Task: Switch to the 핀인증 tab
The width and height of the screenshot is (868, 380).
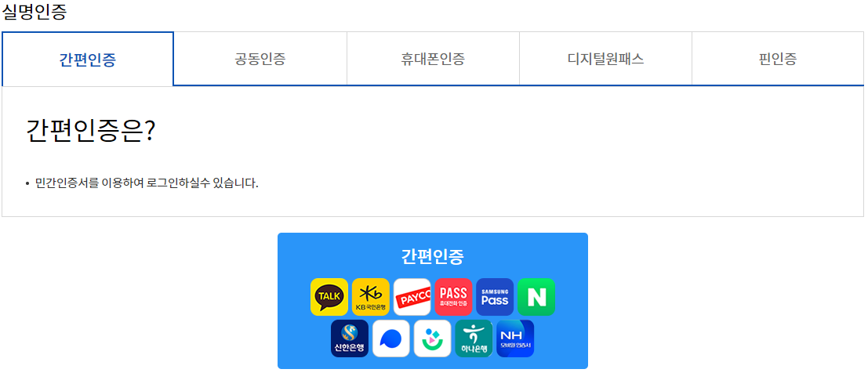Action: 778,60
